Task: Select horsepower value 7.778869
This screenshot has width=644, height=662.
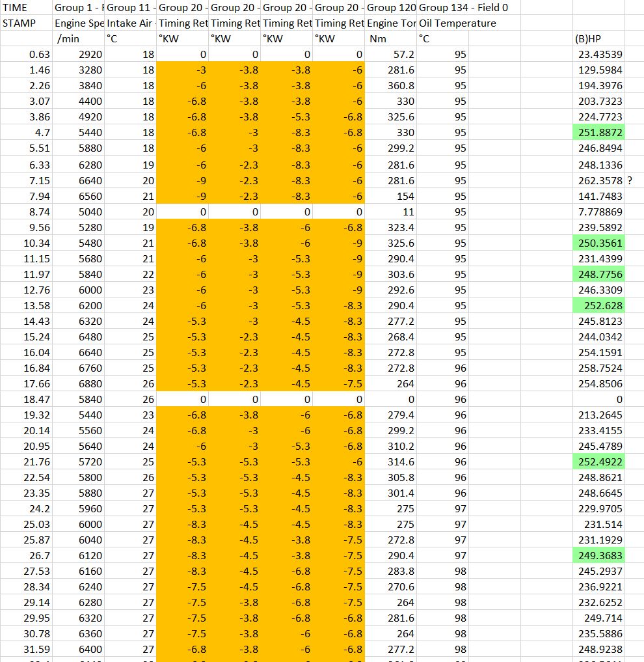Action: pos(598,212)
